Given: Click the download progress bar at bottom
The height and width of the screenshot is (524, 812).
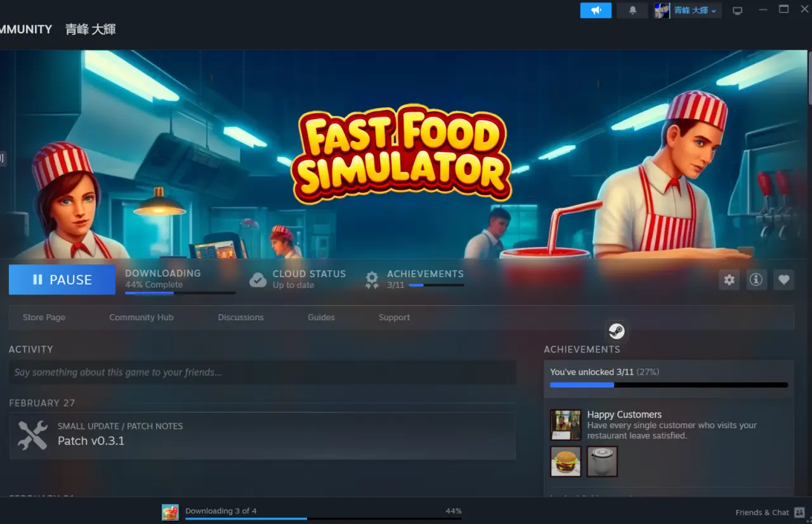Looking at the screenshot, I should coord(323,518).
